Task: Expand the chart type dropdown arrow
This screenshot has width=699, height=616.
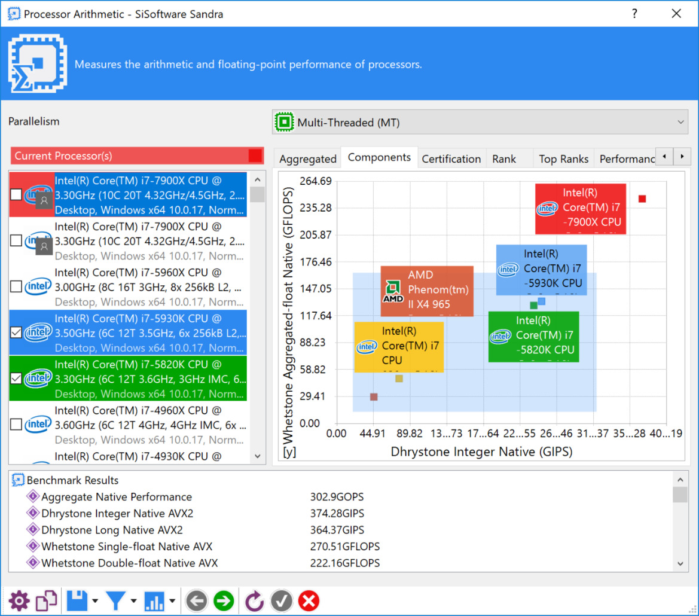Action: coord(172,601)
